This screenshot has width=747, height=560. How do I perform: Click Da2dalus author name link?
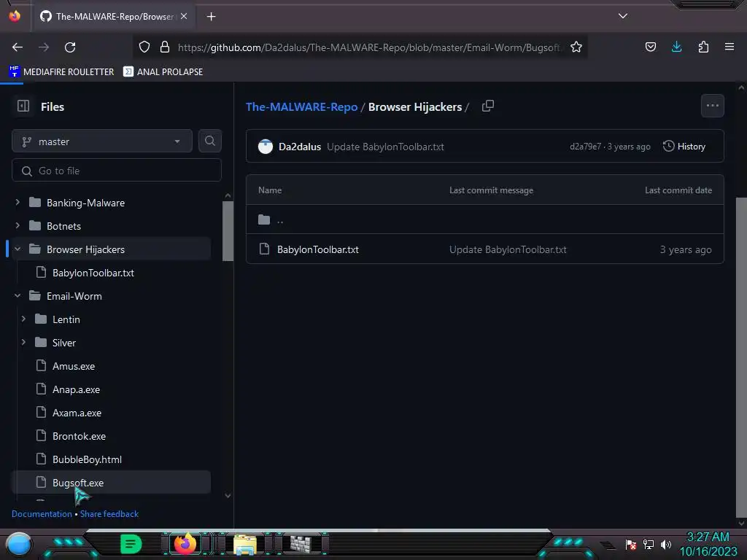point(300,147)
